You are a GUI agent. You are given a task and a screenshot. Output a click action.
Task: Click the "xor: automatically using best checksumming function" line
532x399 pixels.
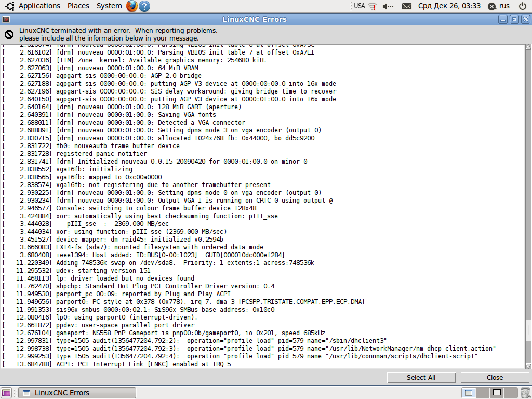pyautogui.click(x=140, y=216)
